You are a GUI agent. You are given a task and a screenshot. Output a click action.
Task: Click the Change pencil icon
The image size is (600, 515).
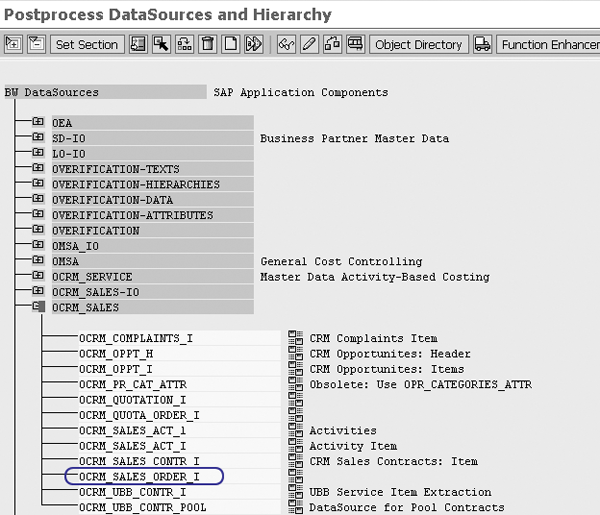click(309, 44)
